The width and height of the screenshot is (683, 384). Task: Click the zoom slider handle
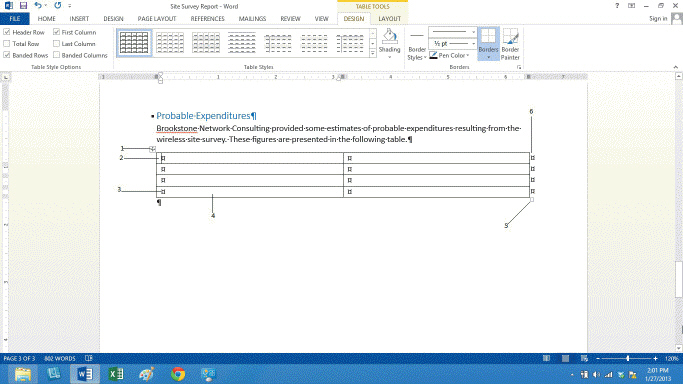tap(628, 358)
